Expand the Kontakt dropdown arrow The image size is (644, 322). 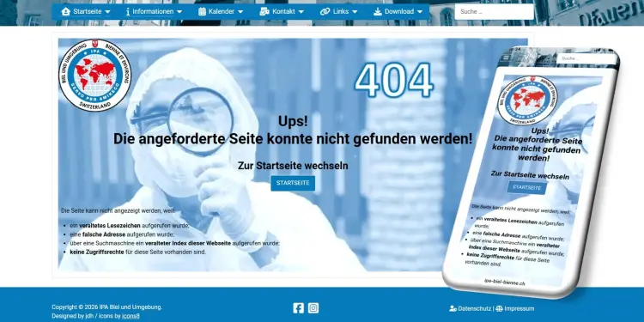[x=301, y=12]
